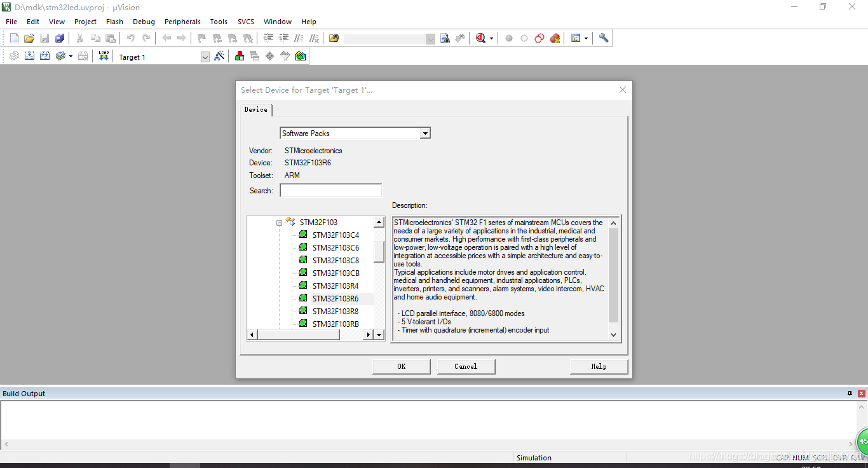
Task: Cut with the scissors icon
Action: (x=79, y=38)
